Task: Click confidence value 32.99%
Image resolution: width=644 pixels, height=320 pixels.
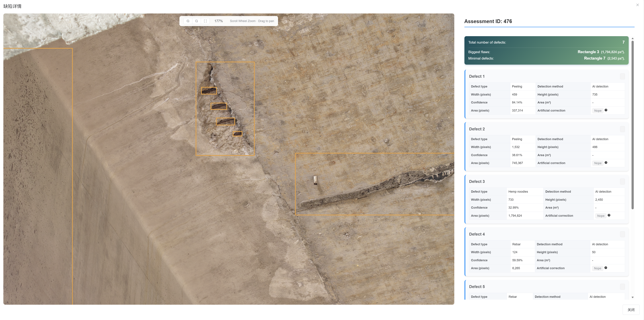Action: pos(514,208)
